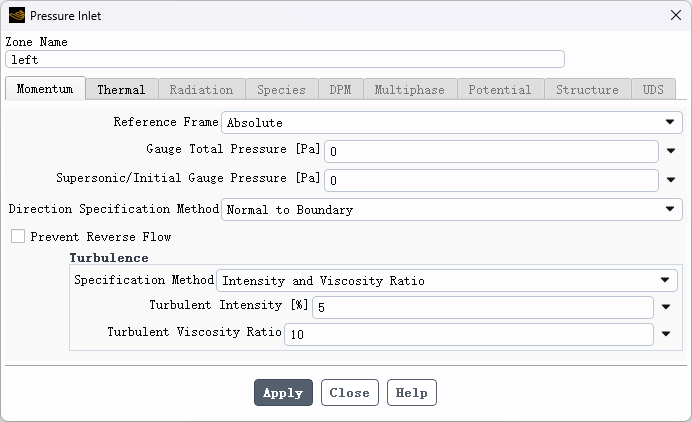
Task: Click the Species tab
Action: tap(281, 89)
